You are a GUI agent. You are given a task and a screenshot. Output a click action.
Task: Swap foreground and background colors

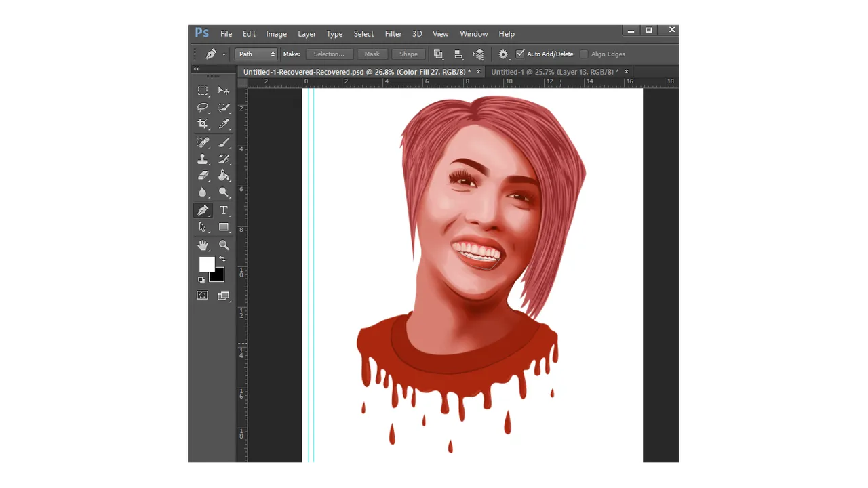222,259
